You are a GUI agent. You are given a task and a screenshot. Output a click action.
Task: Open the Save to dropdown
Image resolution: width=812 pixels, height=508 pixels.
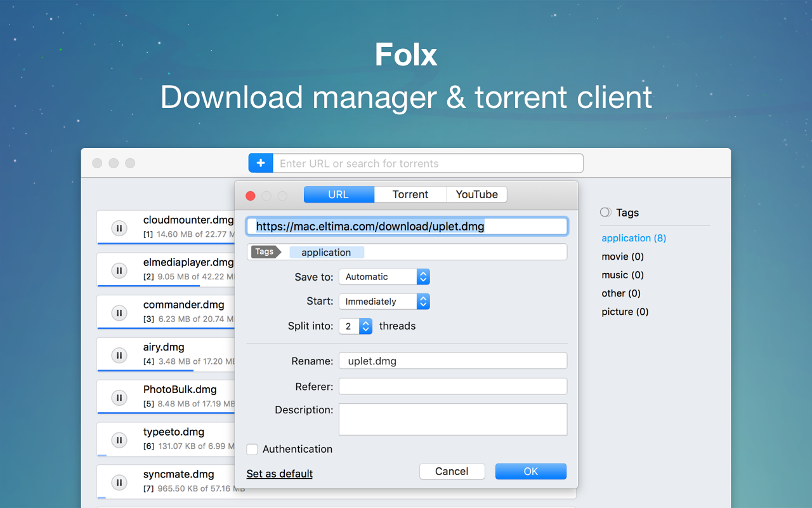click(x=384, y=277)
